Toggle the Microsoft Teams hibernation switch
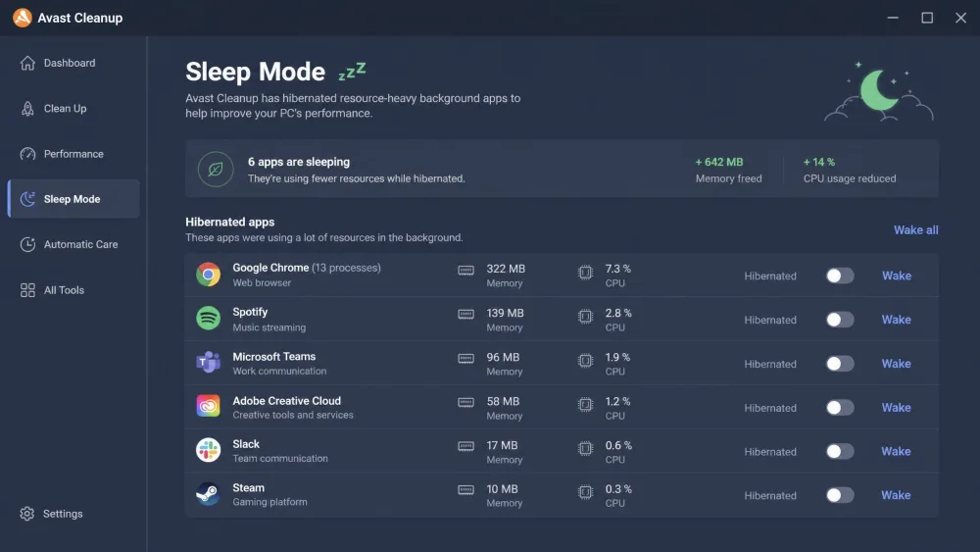 point(840,363)
